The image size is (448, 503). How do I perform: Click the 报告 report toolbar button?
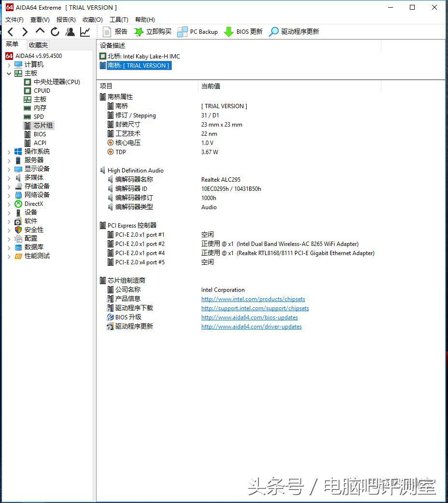115,32
